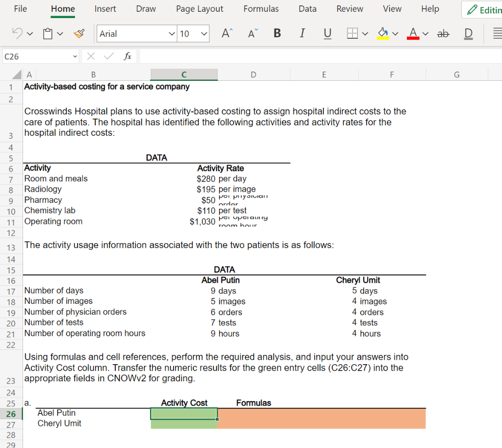The height and width of the screenshot is (448, 502).
Task: Select the Page Layout tab
Action: (199, 9)
